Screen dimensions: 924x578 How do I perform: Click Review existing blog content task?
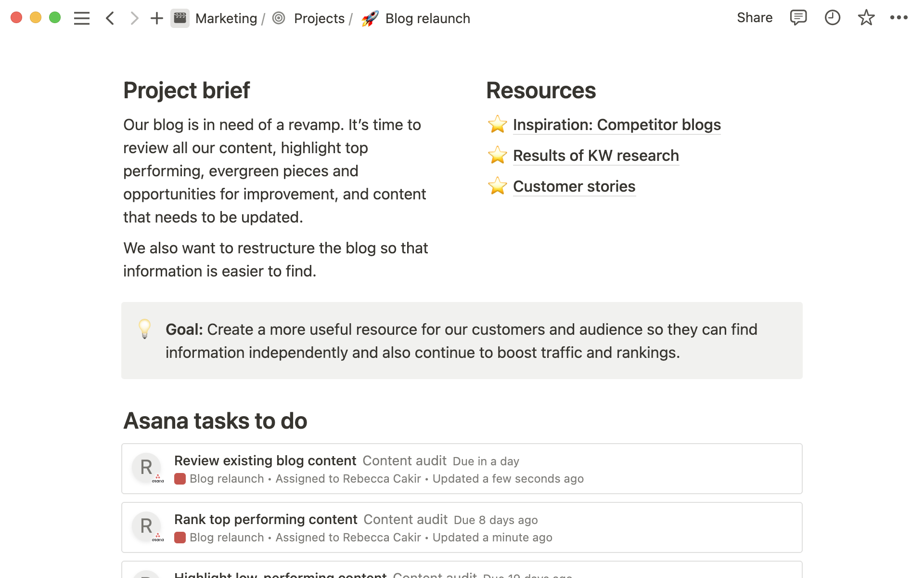pos(263,461)
